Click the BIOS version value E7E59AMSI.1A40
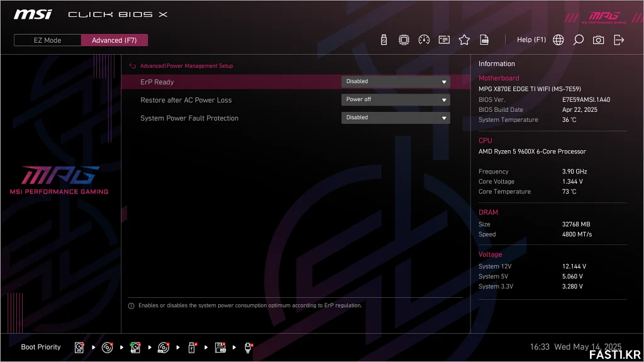This screenshot has height=362, width=644. point(586,100)
